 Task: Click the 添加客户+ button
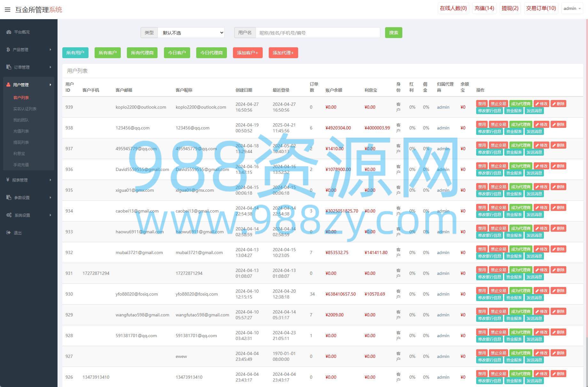pos(247,53)
